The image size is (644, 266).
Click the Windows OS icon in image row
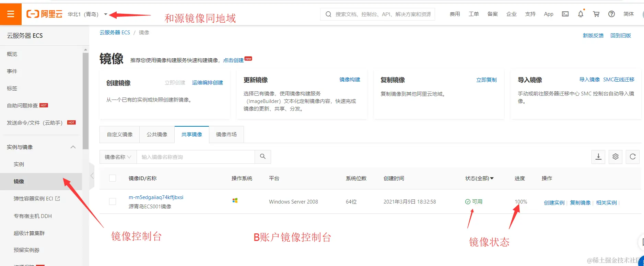point(235,200)
